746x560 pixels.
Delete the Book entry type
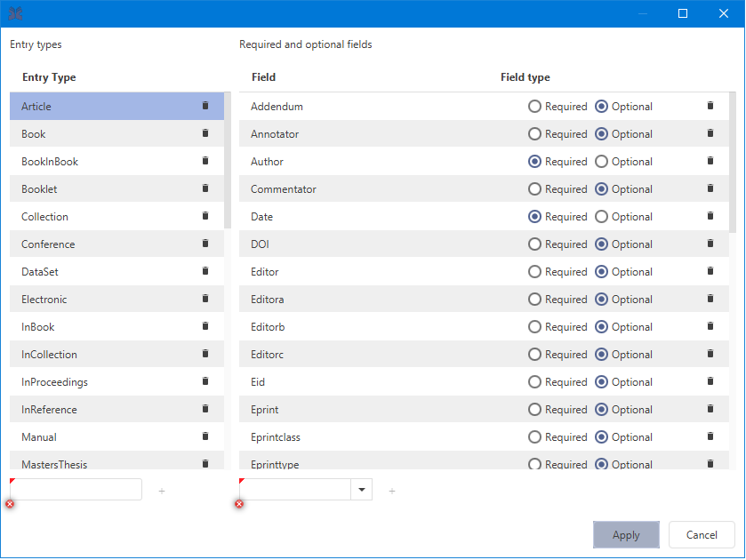tap(205, 133)
